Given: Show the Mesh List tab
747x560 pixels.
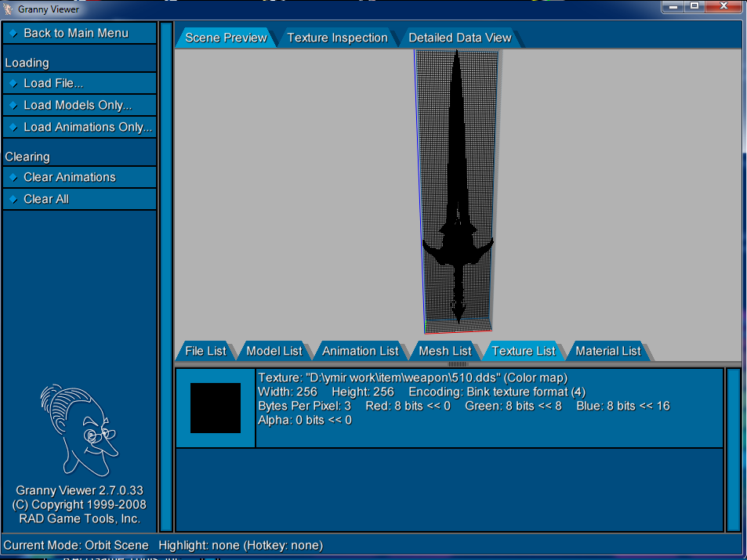Looking at the screenshot, I should pyautogui.click(x=445, y=351).
